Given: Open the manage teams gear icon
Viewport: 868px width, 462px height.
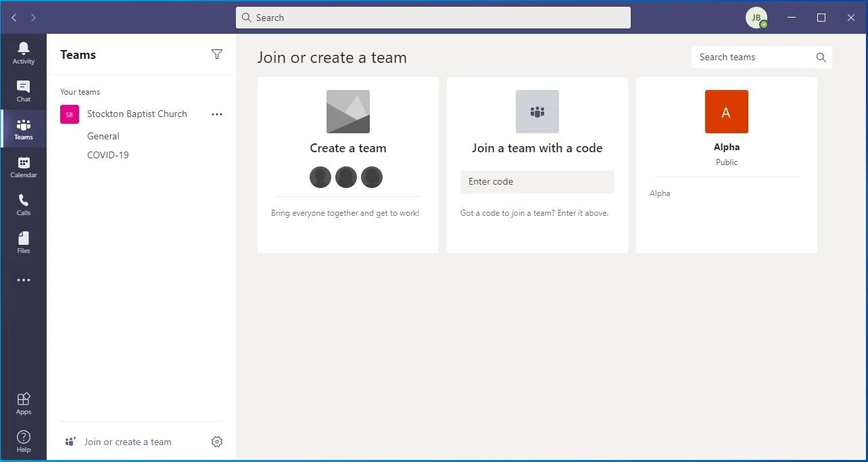Looking at the screenshot, I should [216, 442].
